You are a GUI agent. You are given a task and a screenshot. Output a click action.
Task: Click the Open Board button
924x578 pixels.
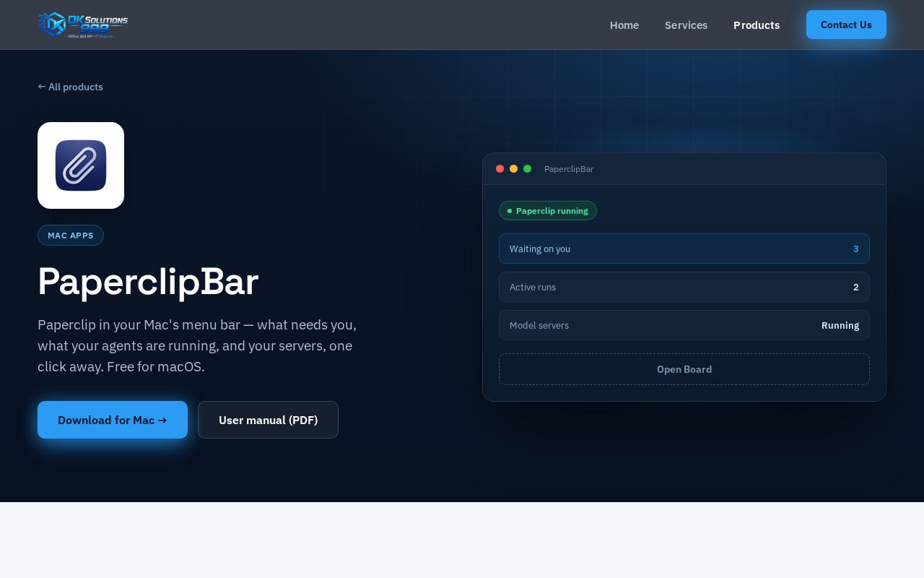pyautogui.click(x=684, y=369)
